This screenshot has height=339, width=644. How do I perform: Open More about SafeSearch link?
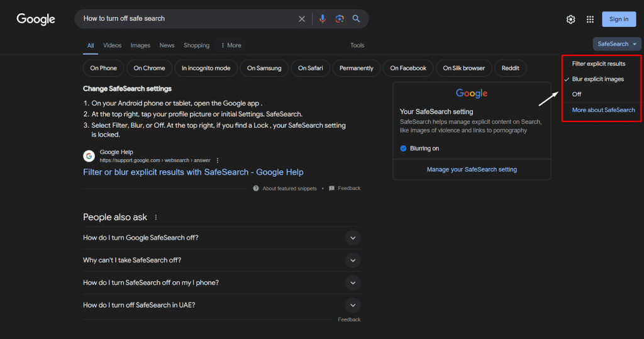pyautogui.click(x=603, y=110)
